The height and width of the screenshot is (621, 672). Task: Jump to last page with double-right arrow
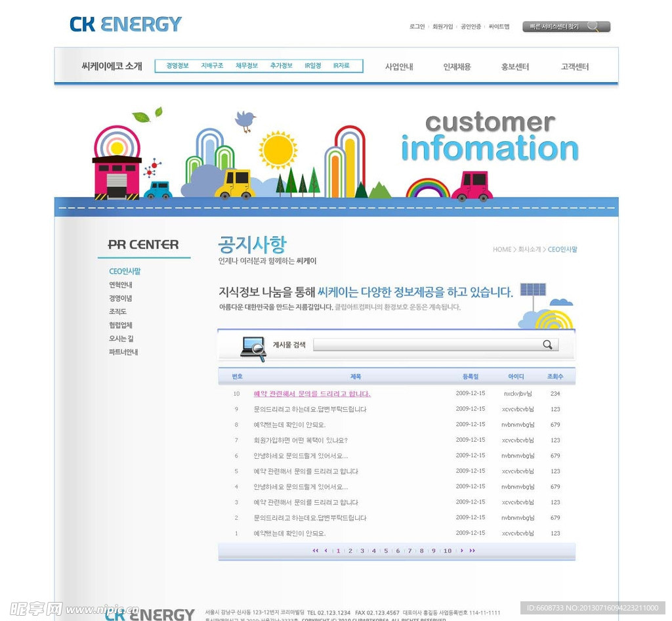coord(472,551)
